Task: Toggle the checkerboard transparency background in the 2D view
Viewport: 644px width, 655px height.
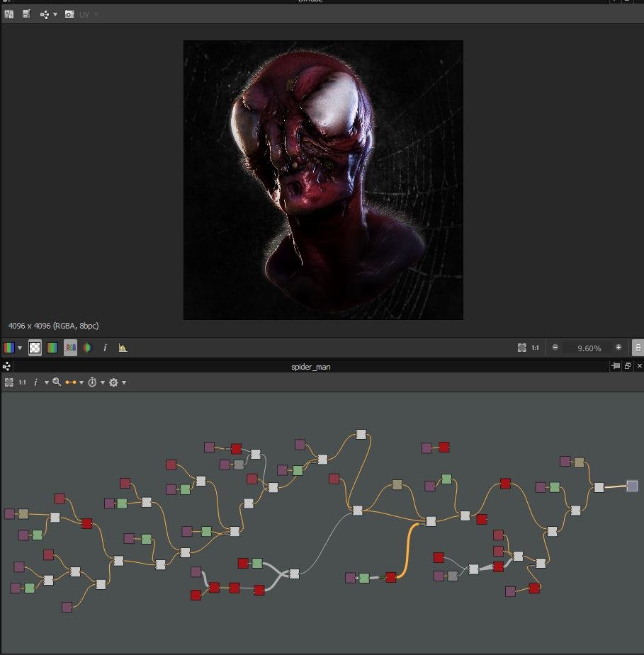Action: [x=33, y=348]
